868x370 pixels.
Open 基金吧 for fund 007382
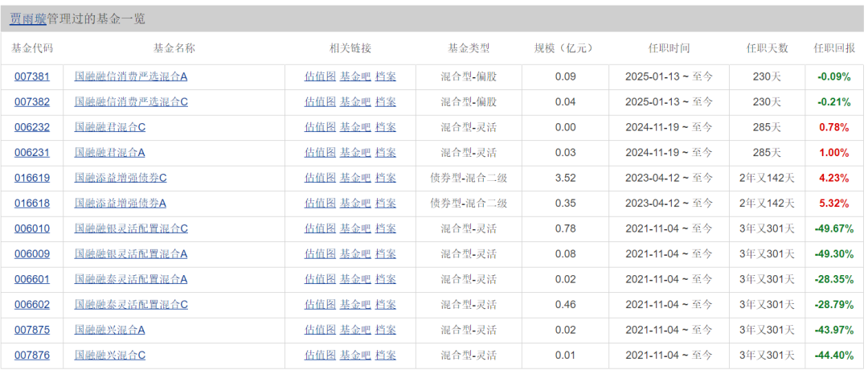[x=355, y=102]
